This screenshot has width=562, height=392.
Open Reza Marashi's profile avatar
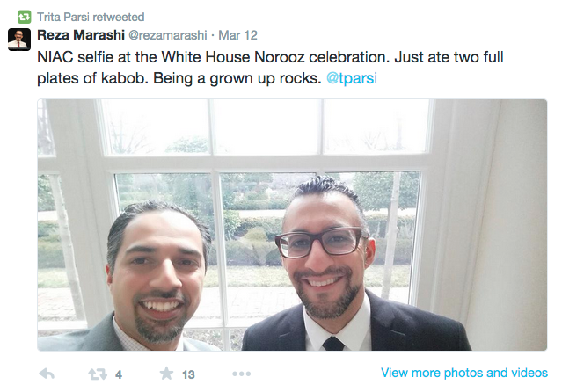(19, 40)
